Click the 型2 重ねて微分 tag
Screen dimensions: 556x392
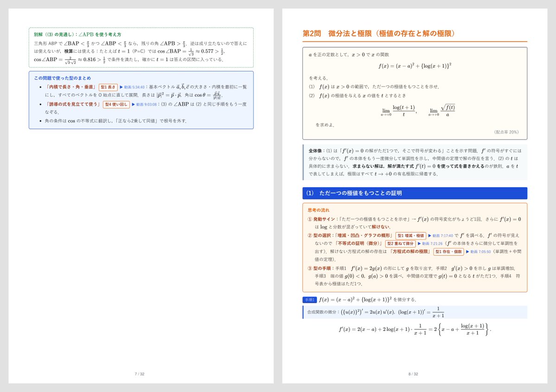pyautogui.click(x=400, y=244)
